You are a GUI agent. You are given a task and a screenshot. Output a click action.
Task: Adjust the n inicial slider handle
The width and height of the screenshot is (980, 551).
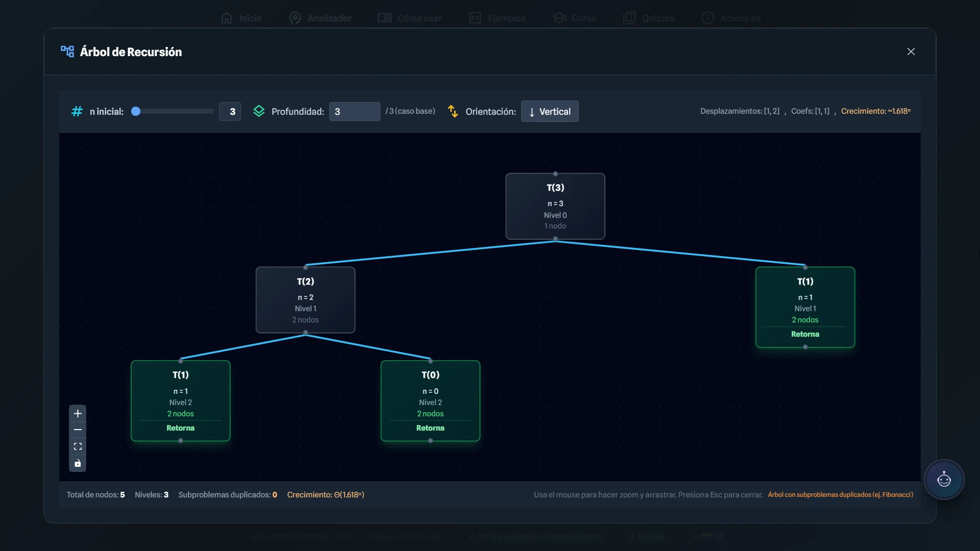coord(136,111)
